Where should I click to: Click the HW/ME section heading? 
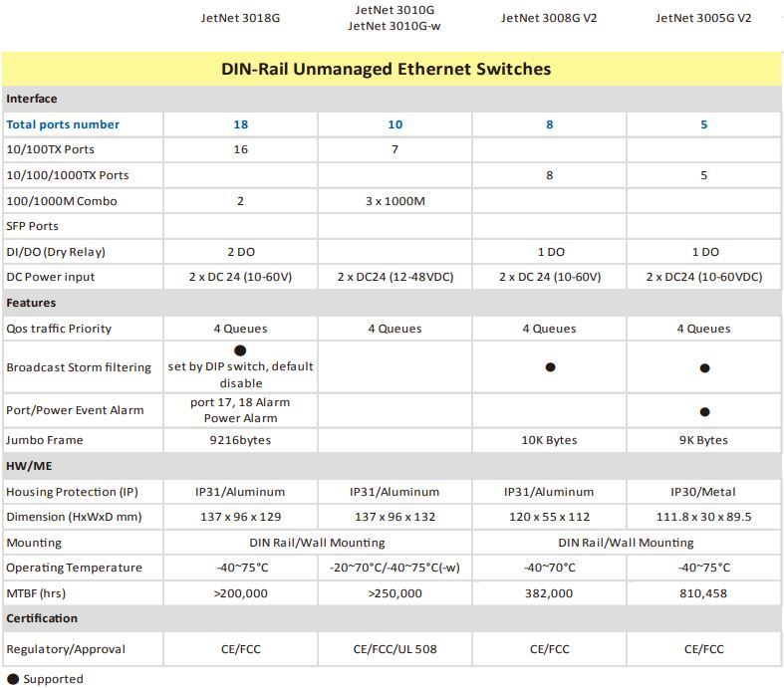[29, 466]
